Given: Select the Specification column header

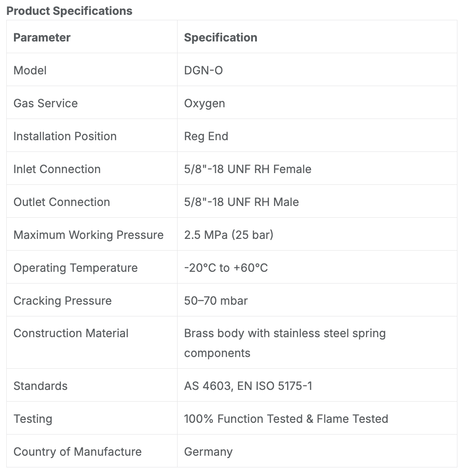Looking at the screenshot, I should pyautogui.click(x=221, y=37).
